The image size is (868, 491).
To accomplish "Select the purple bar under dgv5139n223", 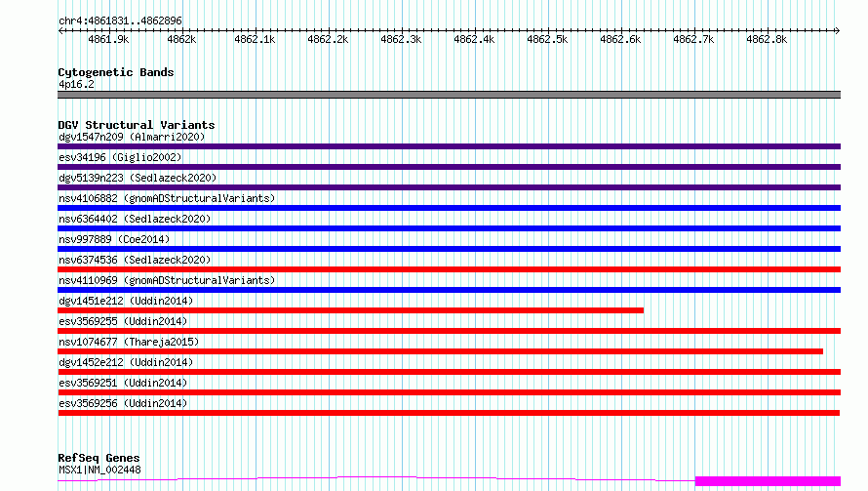I will tap(449, 187).
